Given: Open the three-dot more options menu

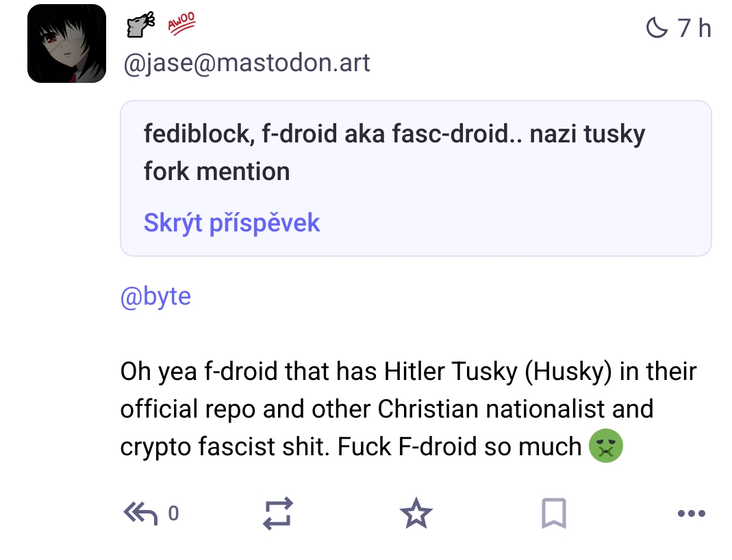Looking at the screenshot, I should tap(692, 513).
